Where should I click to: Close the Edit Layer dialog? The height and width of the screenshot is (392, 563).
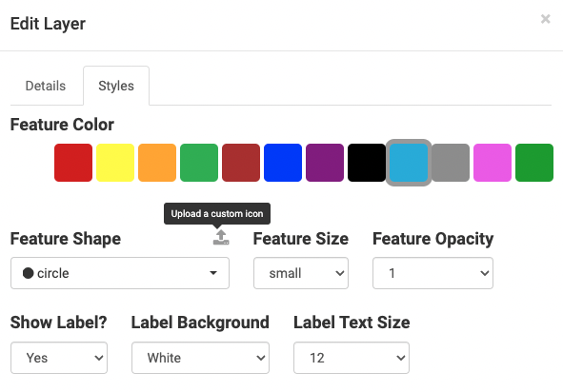pos(546,19)
